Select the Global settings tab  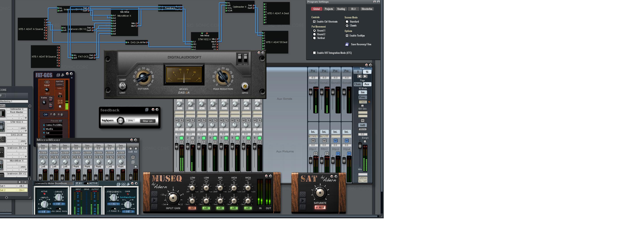[317, 9]
